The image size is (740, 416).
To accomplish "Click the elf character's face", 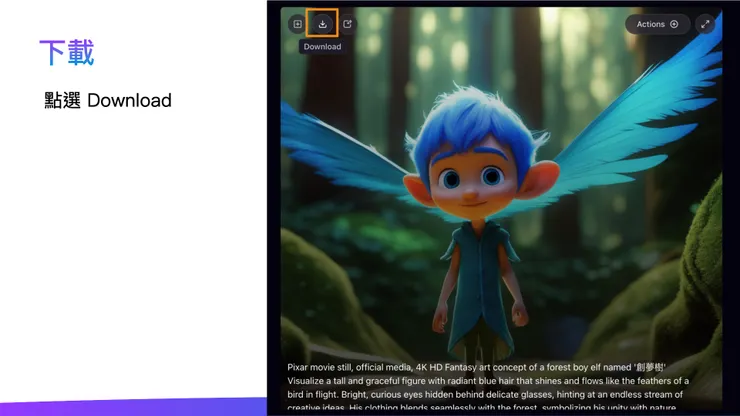I will click(x=472, y=182).
